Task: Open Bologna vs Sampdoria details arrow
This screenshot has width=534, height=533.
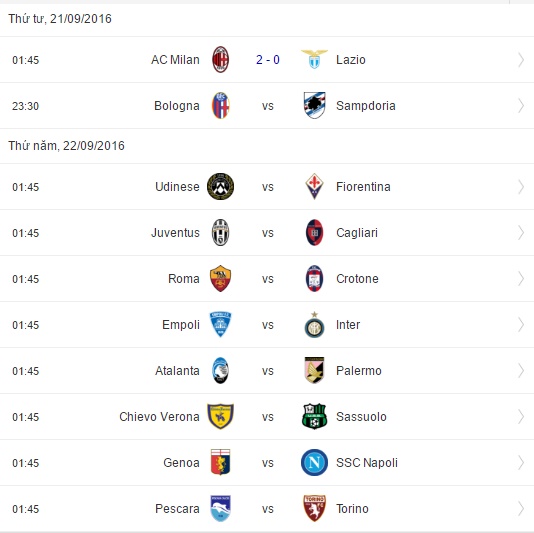Action: (x=521, y=106)
